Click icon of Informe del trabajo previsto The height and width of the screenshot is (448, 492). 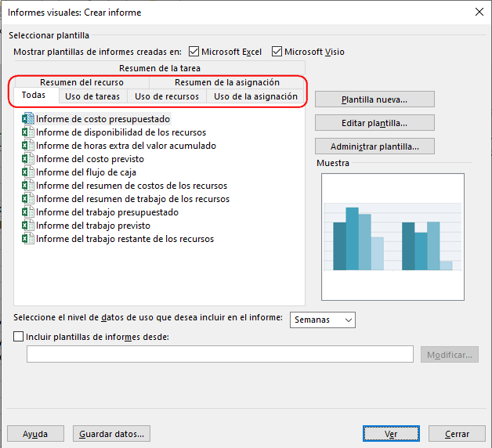click(x=28, y=226)
